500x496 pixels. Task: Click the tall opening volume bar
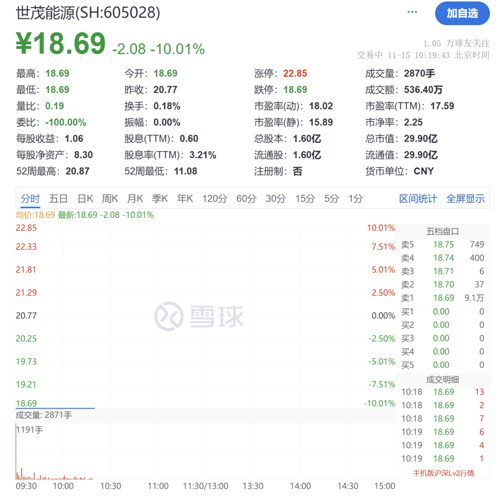tap(16, 451)
